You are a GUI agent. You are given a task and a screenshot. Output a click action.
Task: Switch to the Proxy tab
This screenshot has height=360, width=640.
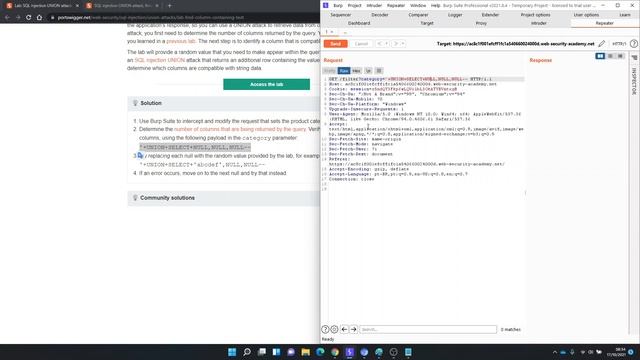[481, 23]
